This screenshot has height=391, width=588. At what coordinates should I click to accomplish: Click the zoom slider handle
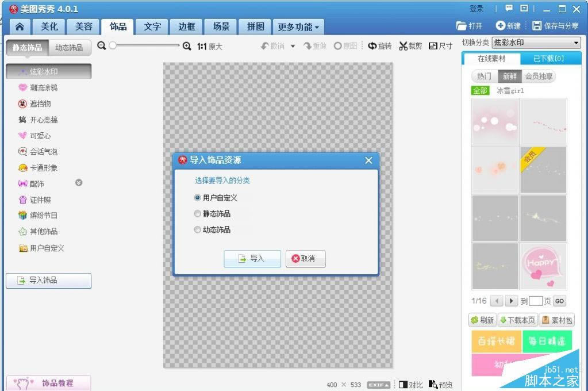coord(113,46)
